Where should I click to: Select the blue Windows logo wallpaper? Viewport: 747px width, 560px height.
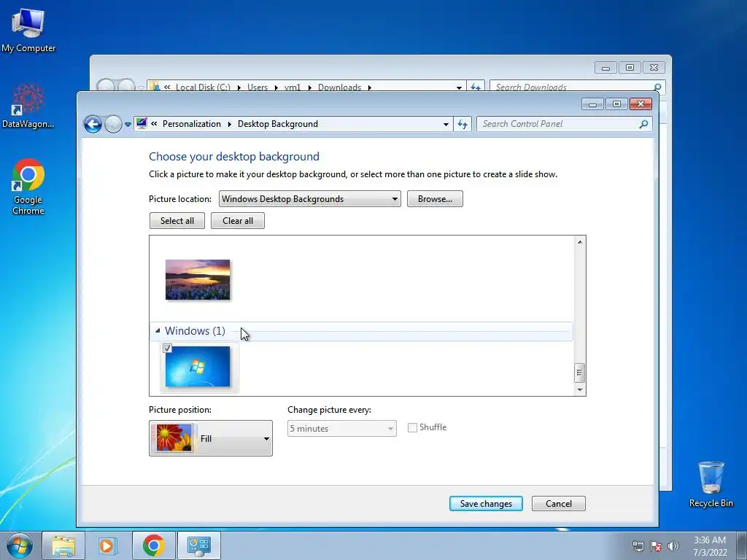pyautogui.click(x=198, y=366)
